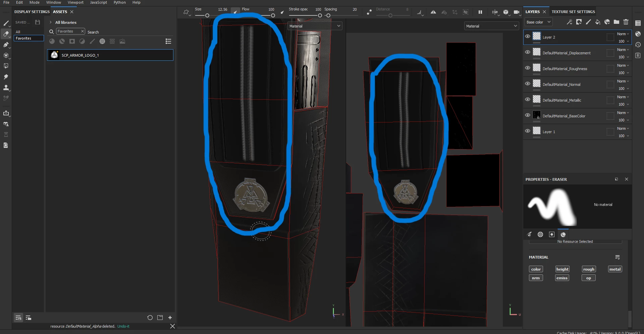The width and height of the screenshot is (644, 334).
Task: Hide DefaultMaterial_BaseColor layer
Action: click(x=528, y=115)
